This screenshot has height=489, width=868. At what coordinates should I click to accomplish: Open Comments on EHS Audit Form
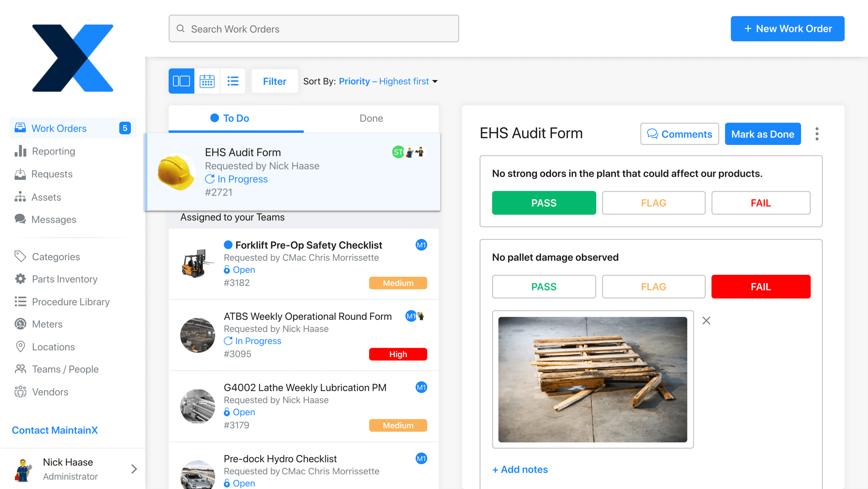(x=680, y=134)
